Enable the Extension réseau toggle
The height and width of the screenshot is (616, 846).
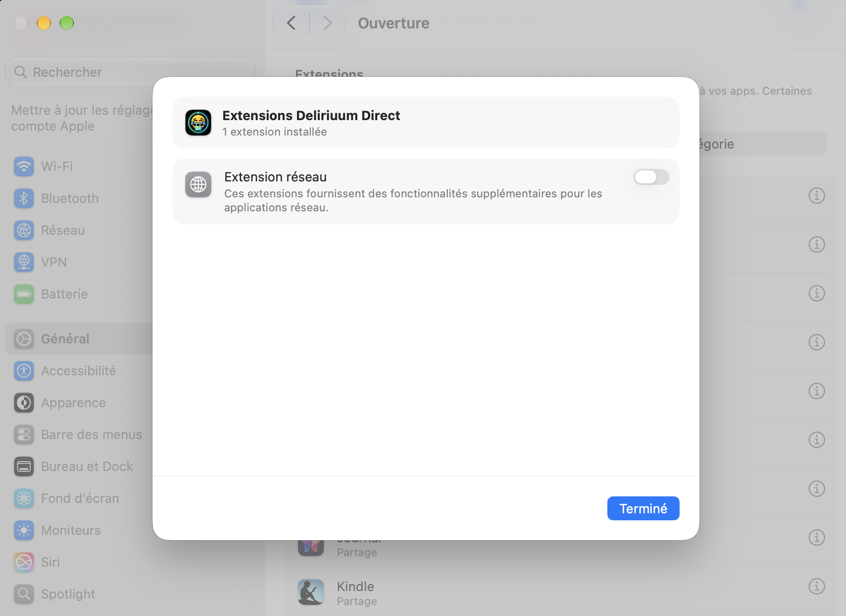(651, 177)
